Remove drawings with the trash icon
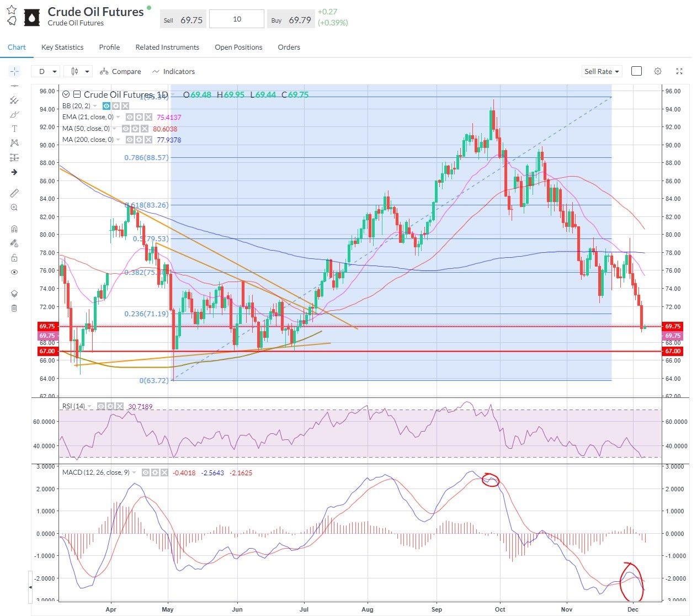Viewport: 697px width, 616px height. click(x=14, y=308)
